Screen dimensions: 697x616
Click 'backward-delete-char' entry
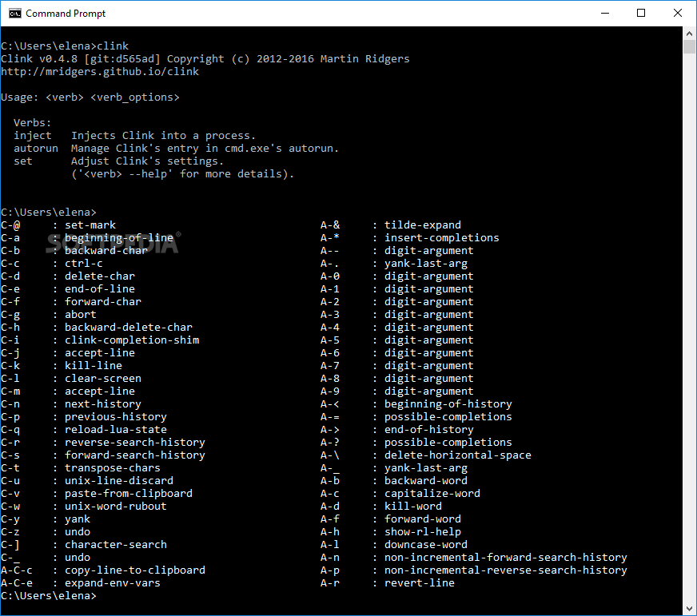point(129,327)
